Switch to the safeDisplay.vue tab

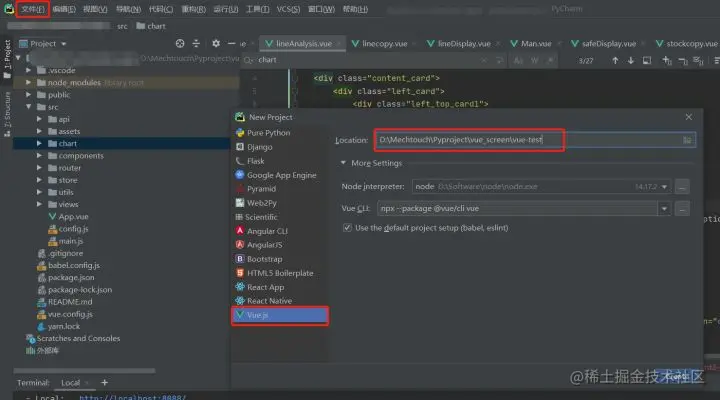click(x=608, y=44)
